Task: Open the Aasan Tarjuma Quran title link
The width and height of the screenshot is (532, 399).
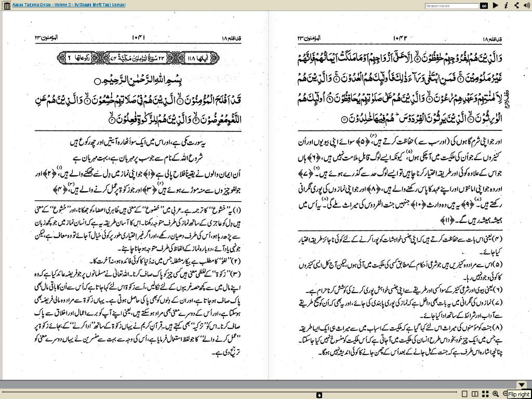Action: 69,5
